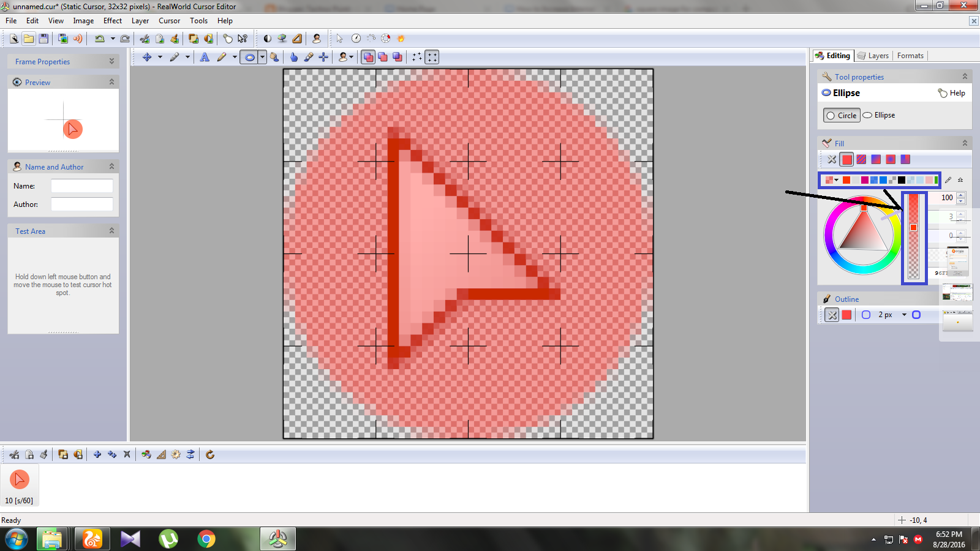Pick a color with the Color Picker tool
Viewport: 980px width, 551px height.
307,57
